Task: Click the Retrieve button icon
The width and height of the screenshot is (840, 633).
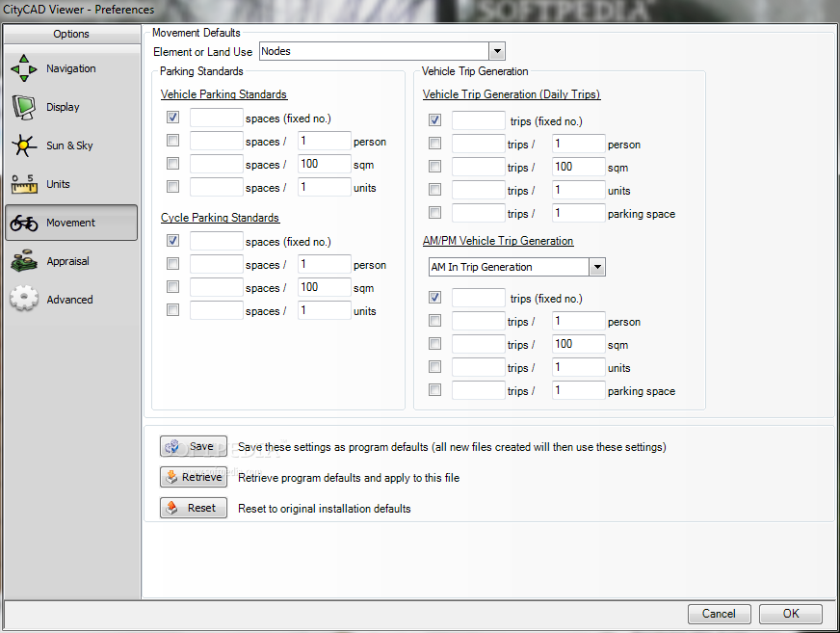Action: 171,477
